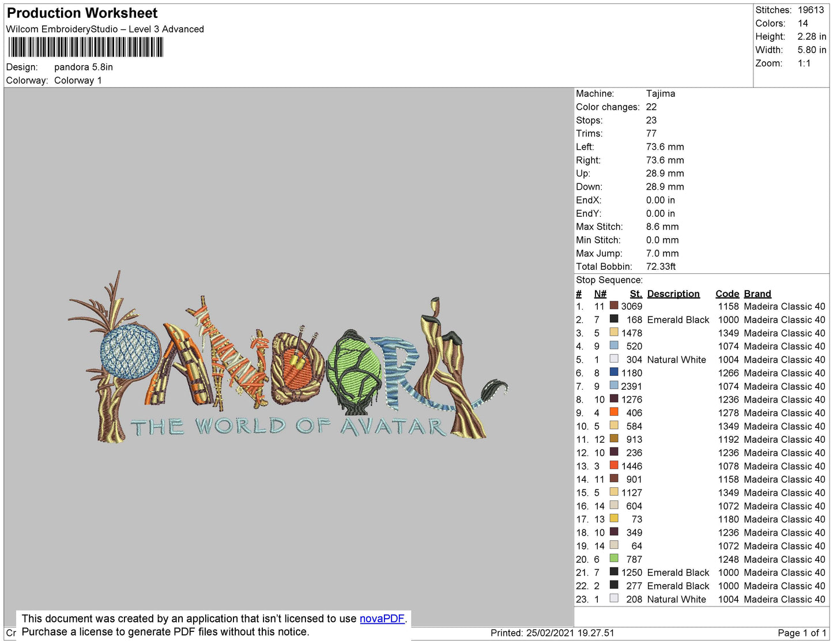This screenshot has width=833, height=644.
Task: Select Emerald Black swatch in stop 22
Action: pyautogui.click(x=614, y=585)
